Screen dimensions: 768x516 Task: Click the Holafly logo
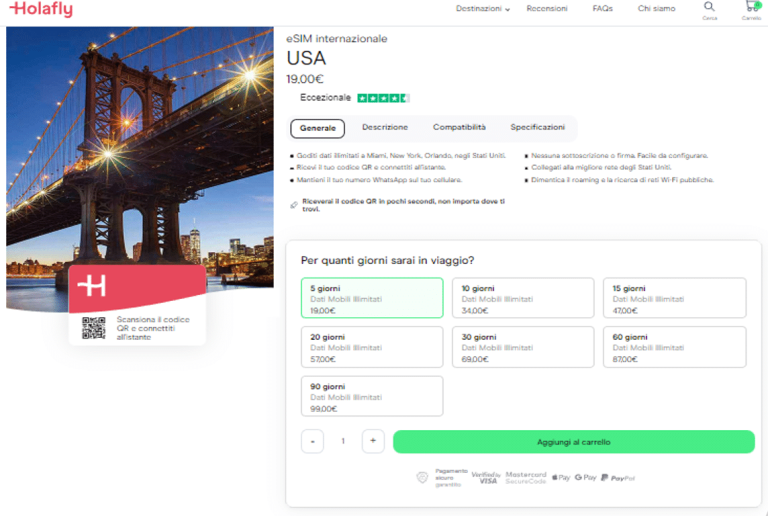pyautogui.click(x=41, y=10)
